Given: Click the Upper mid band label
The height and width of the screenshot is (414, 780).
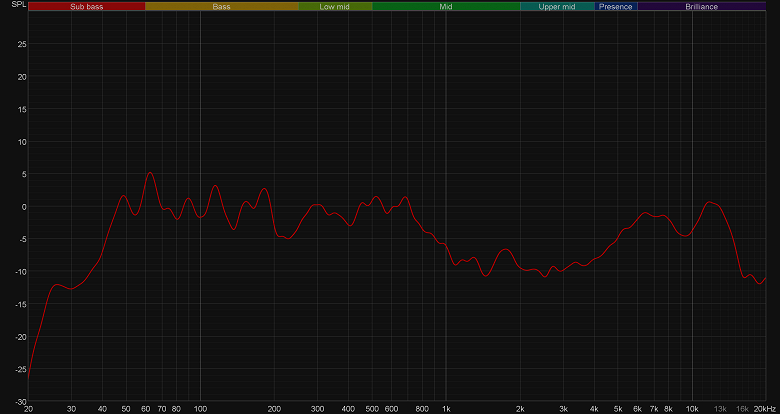Looking at the screenshot, I should (x=557, y=6).
